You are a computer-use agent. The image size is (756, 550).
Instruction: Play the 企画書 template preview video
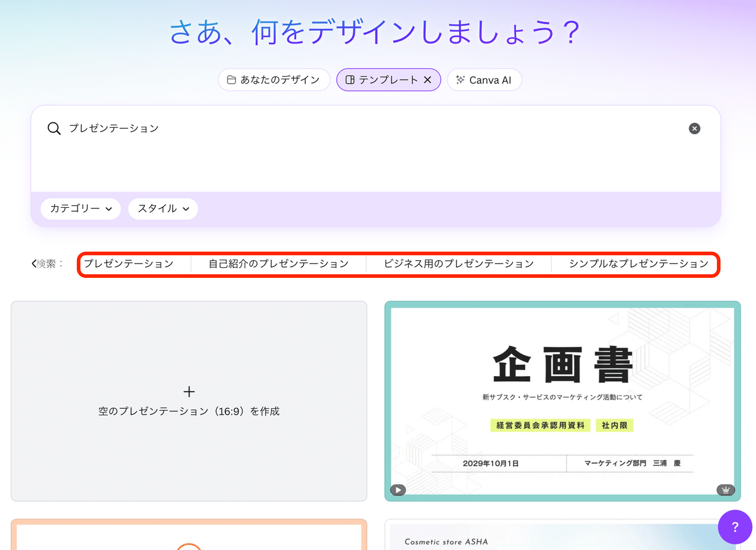coord(398,490)
